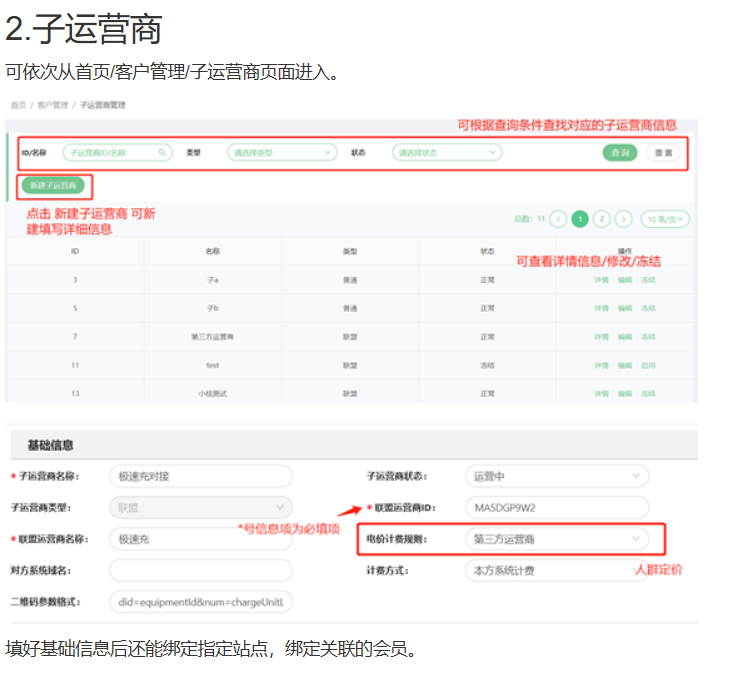Expand the 10条/页 page size selector
This screenshot has height=682, width=739.
(x=666, y=219)
